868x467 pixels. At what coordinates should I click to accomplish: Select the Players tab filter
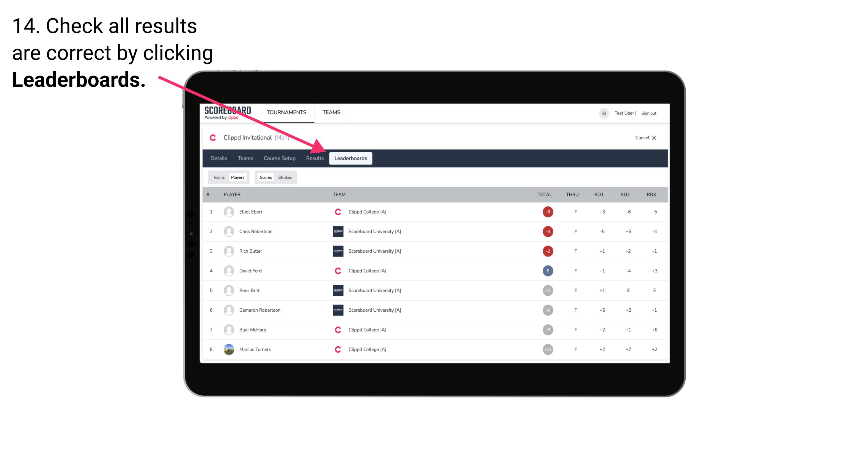[x=237, y=177]
